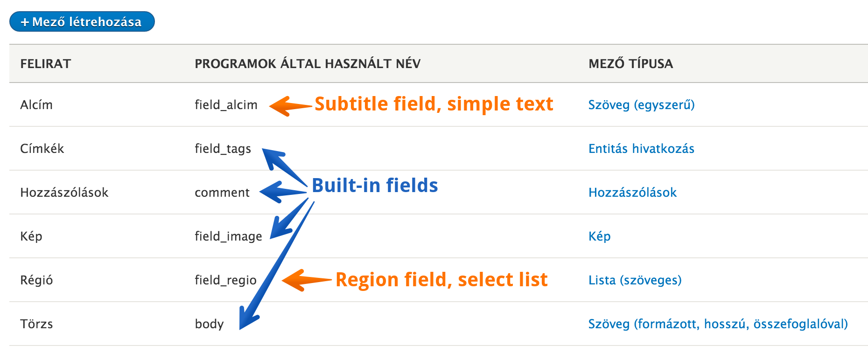Click the FELIRAT column header
Image resolution: width=868 pixels, height=359 pixels.
point(45,64)
